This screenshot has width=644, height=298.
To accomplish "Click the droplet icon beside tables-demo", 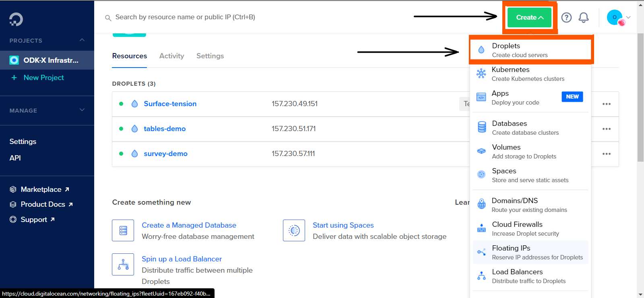I will (x=135, y=129).
